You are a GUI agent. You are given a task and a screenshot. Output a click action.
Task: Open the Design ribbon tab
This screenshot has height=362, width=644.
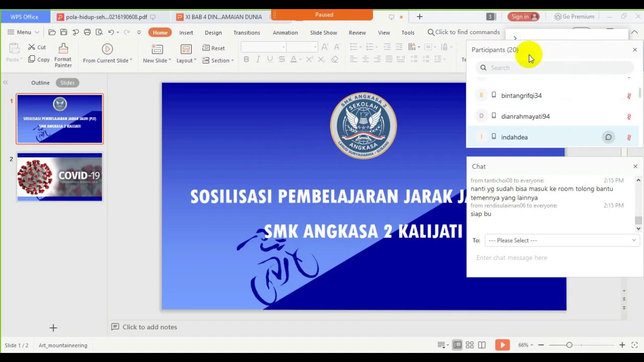pyautogui.click(x=213, y=33)
